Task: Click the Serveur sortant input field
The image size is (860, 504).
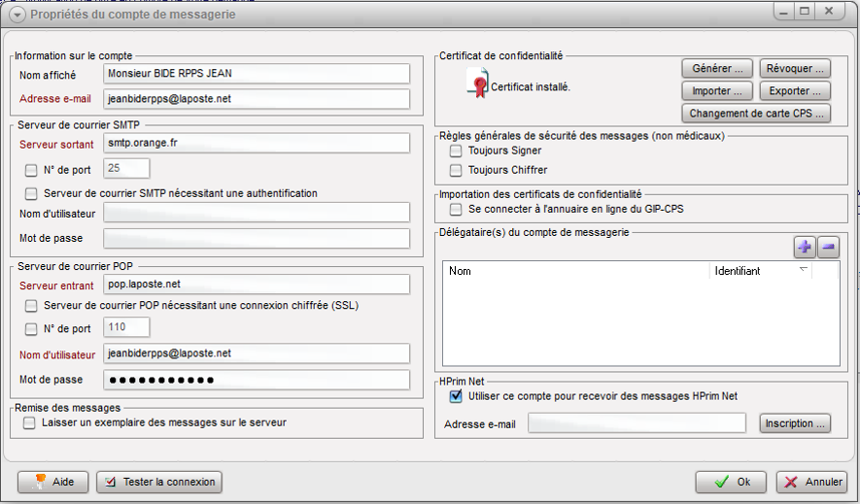Action: point(257,143)
